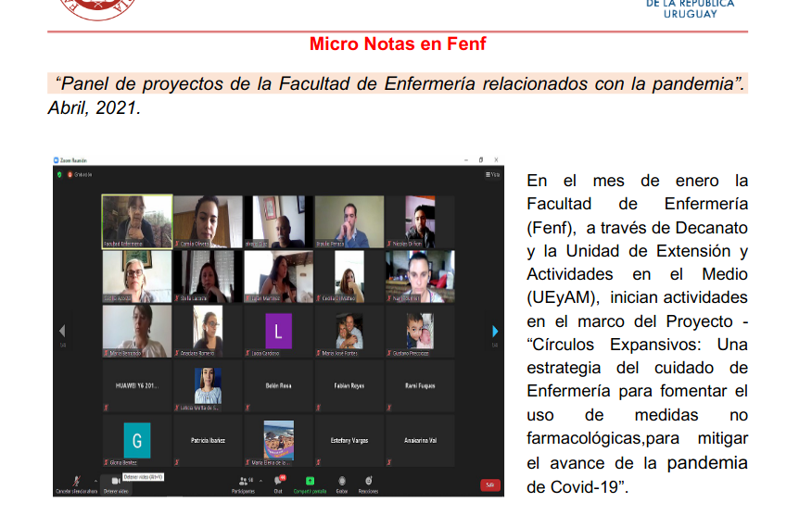The height and width of the screenshot is (528, 812).
Task: Click the red recording indicator icon
Action: tap(70, 174)
